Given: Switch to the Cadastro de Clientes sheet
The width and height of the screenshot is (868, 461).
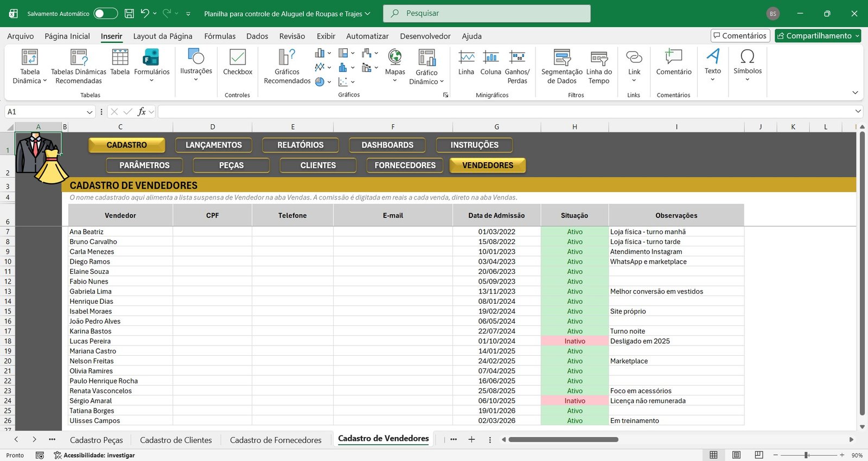Looking at the screenshot, I should tap(176, 440).
